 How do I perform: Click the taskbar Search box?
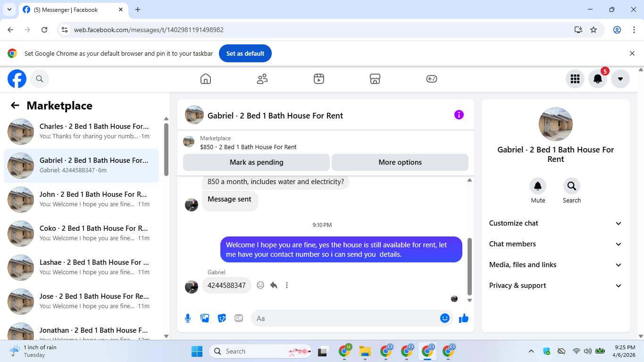click(260, 351)
